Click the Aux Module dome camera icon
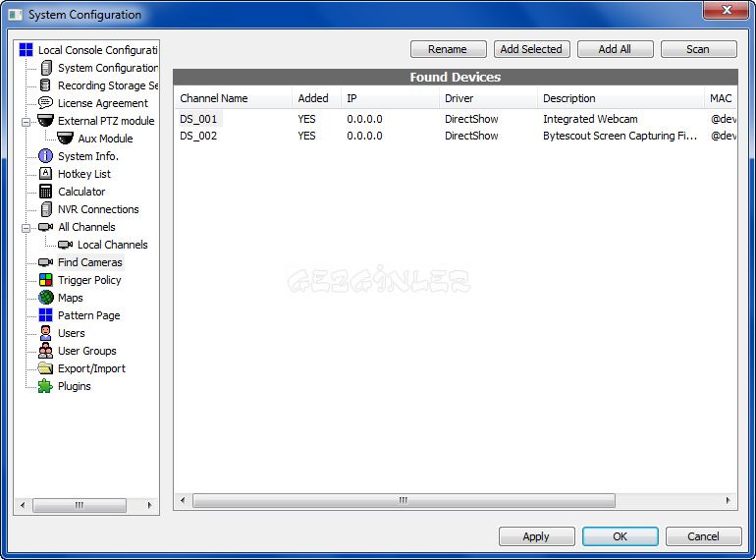The width and height of the screenshot is (756, 560). [65, 138]
